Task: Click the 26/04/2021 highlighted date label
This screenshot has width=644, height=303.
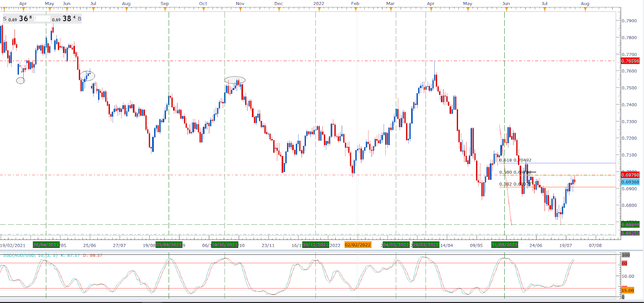Action: [x=46, y=245]
